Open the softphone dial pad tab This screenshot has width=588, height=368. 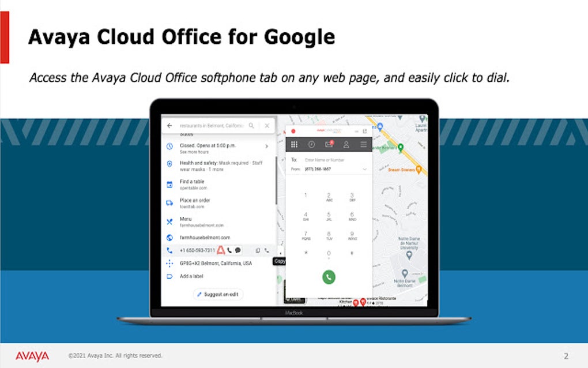(x=295, y=144)
